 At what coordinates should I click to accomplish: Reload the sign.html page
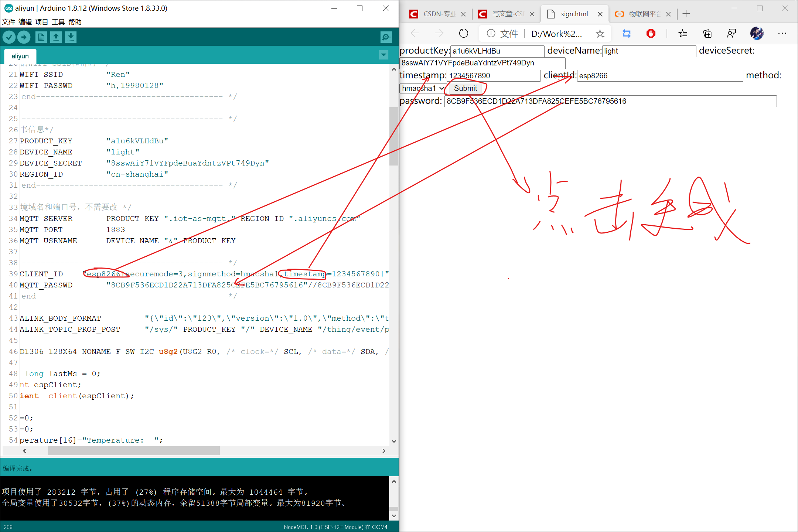(464, 33)
